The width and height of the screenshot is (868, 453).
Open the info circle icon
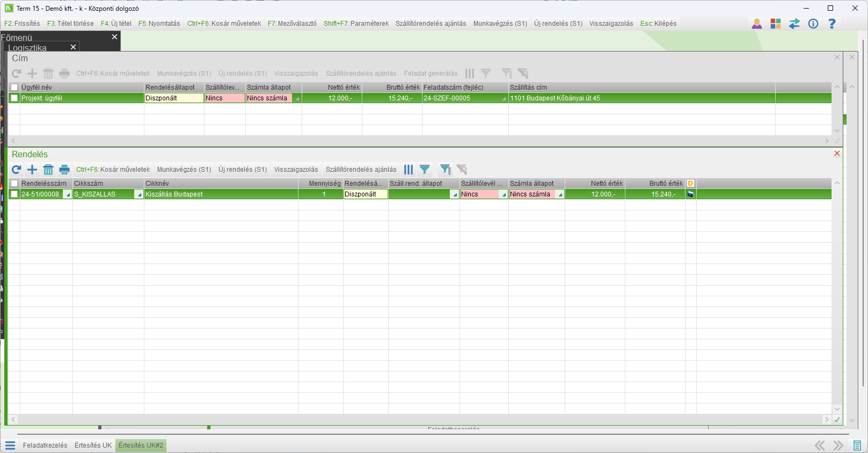[x=813, y=24]
